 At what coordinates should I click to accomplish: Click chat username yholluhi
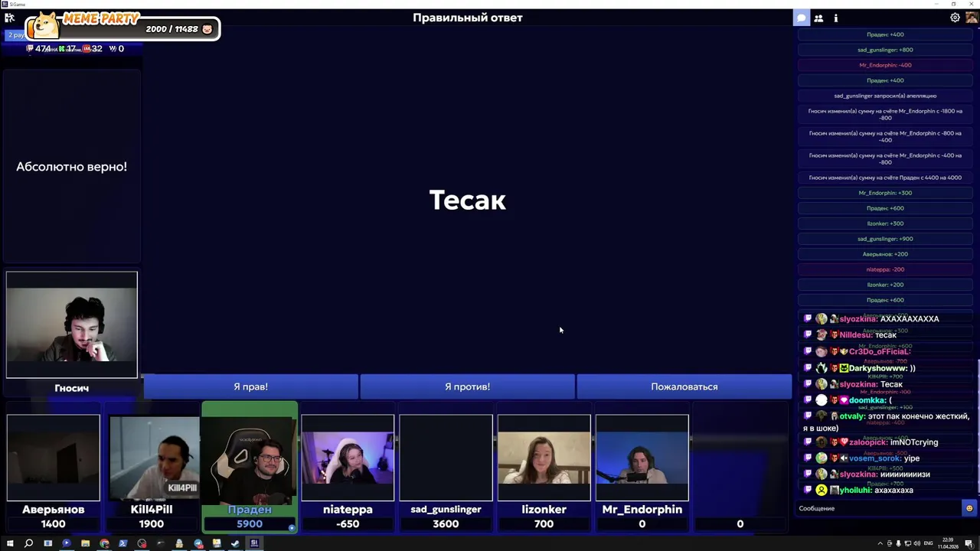click(856, 491)
